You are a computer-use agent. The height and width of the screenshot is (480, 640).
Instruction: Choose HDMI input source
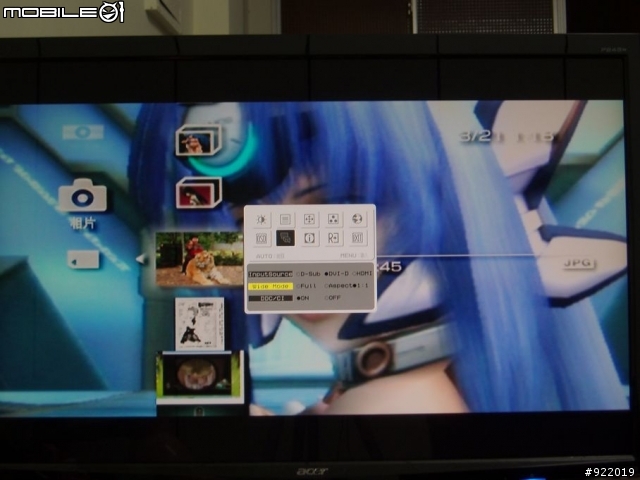pos(362,274)
